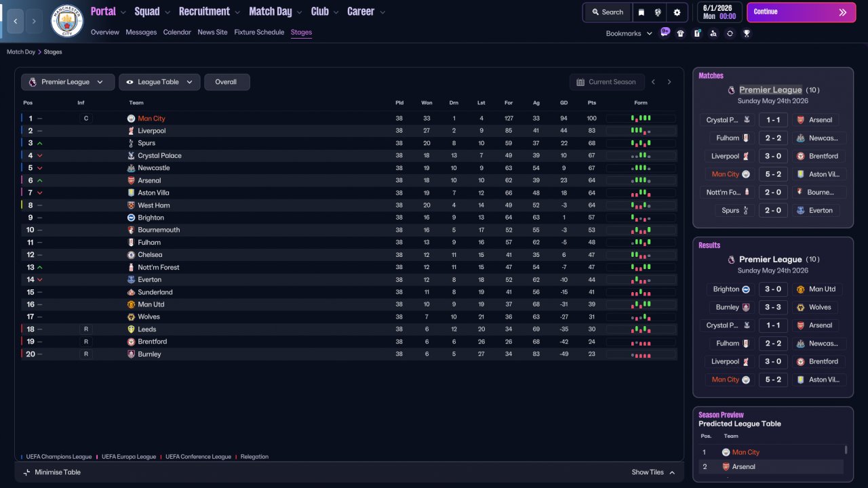Open the bookmark icon in top bar
Viewport: 868px width, 488px height.
[x=642, y=12]
